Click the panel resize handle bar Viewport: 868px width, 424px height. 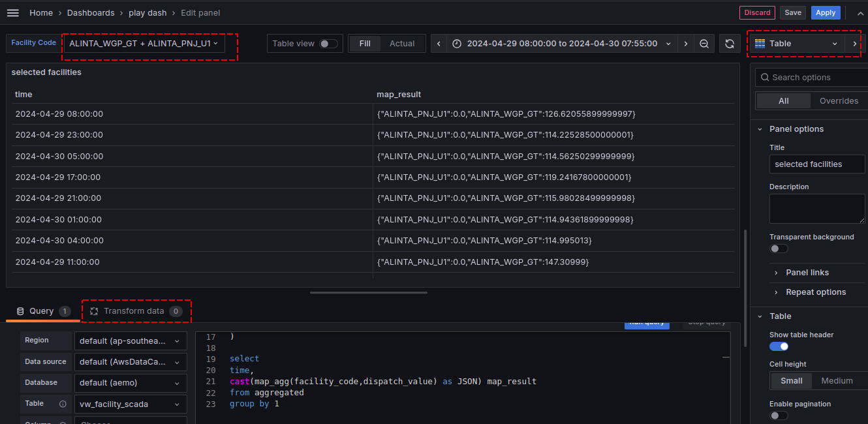[369, 293]
